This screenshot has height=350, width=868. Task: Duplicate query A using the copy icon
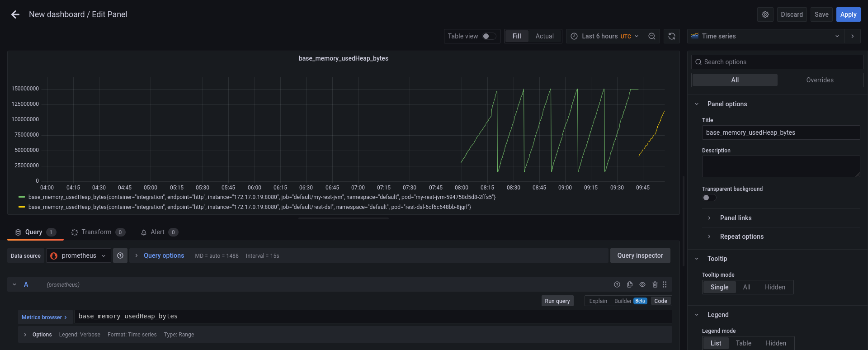tap(630, 284)
